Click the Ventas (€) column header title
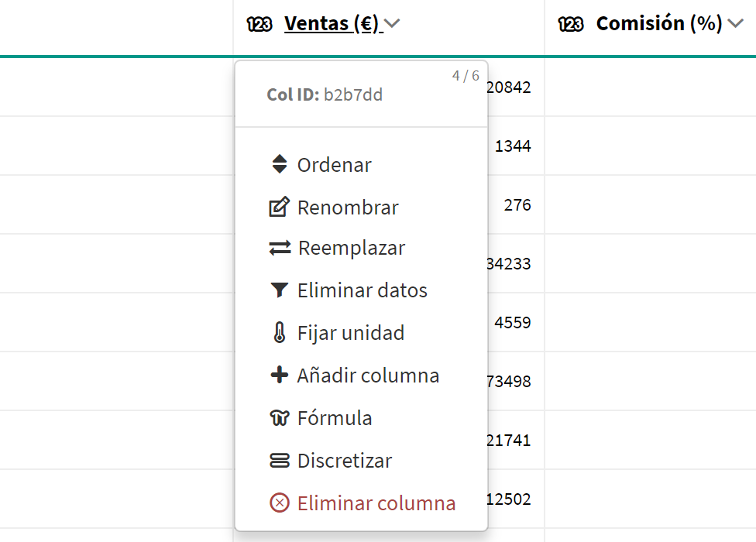The height and width of the screenshot is (542, 756). (x=332, y=24)
